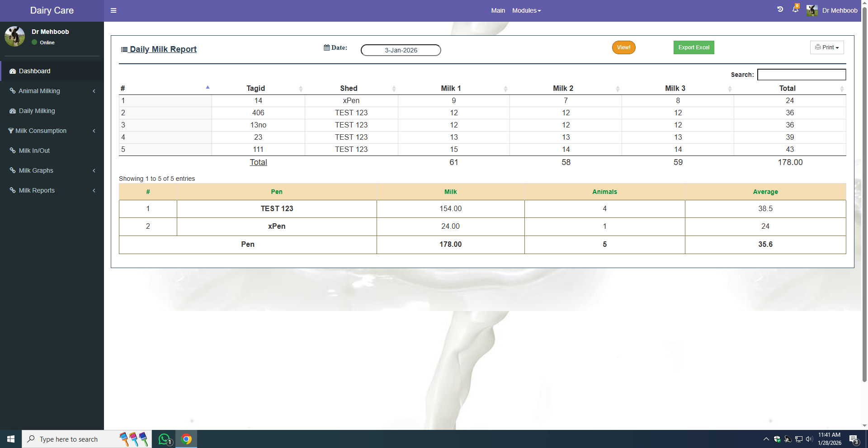Click the Chrome icon in taskbar
Image resolution: width=868 pixels, height=448 pixels.
(186, 439)
